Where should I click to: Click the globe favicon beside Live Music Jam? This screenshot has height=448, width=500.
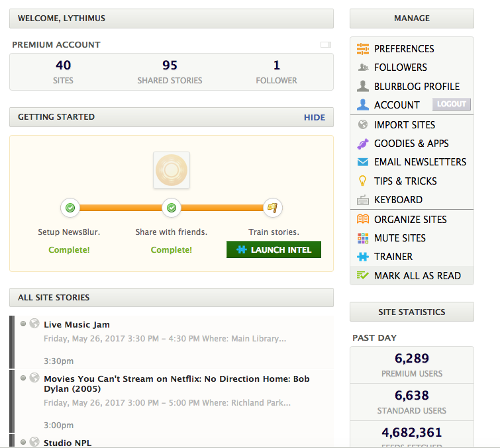34,324
